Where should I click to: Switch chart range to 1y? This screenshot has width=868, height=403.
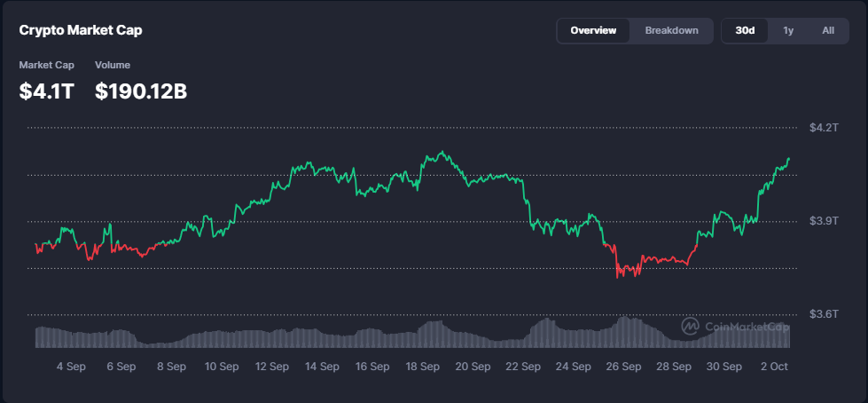(788, 30)
